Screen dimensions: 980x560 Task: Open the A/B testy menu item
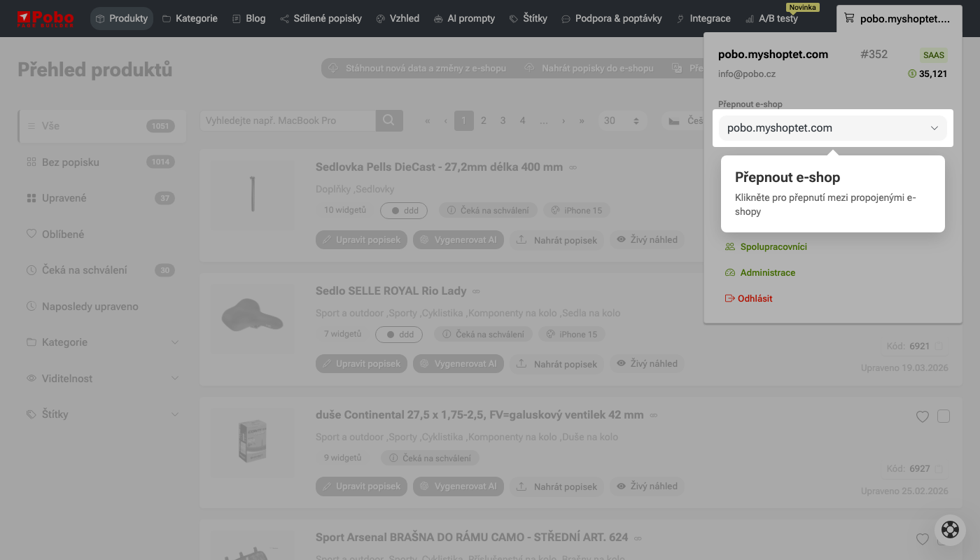point(771,18)
